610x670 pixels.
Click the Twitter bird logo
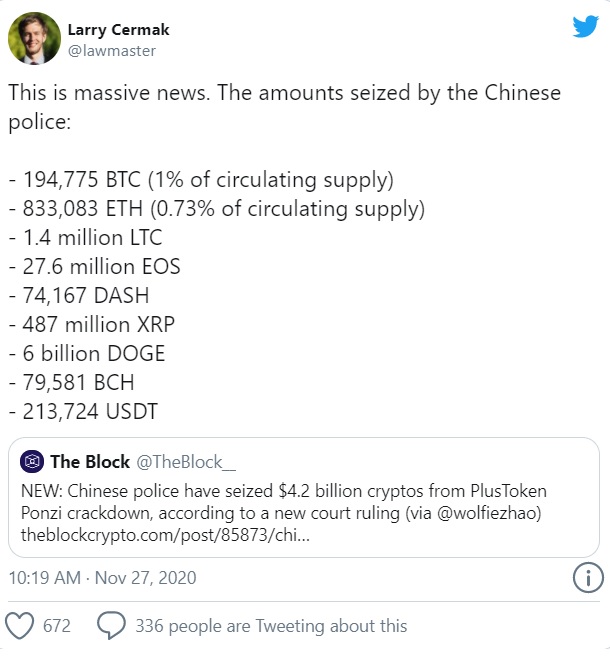pos(585,27)
